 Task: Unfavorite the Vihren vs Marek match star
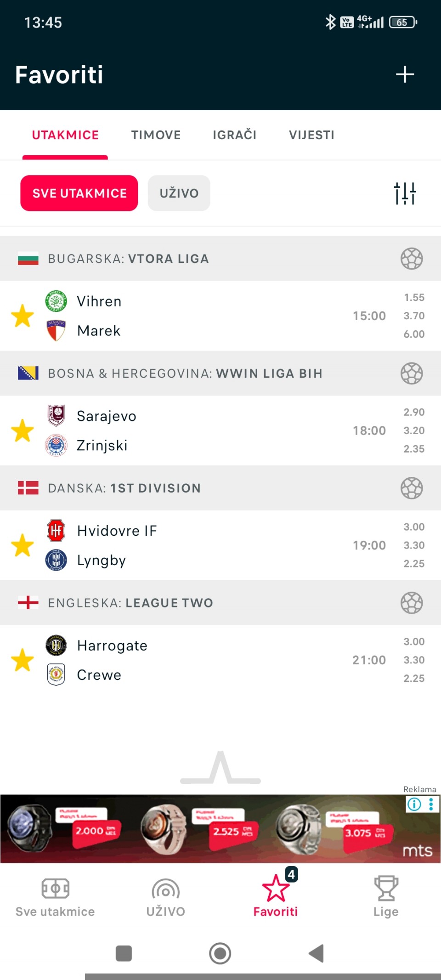pyautogui.click(x=23, y=316)
